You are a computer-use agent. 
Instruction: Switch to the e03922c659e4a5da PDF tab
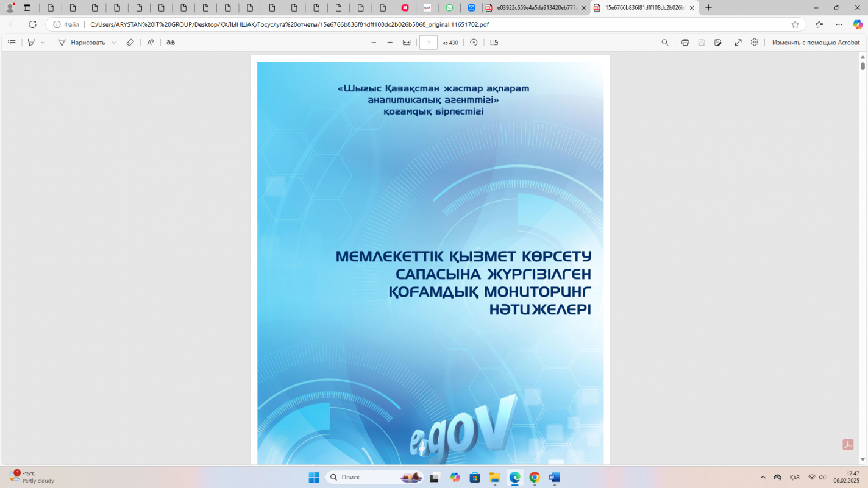[x=535, y=8]
